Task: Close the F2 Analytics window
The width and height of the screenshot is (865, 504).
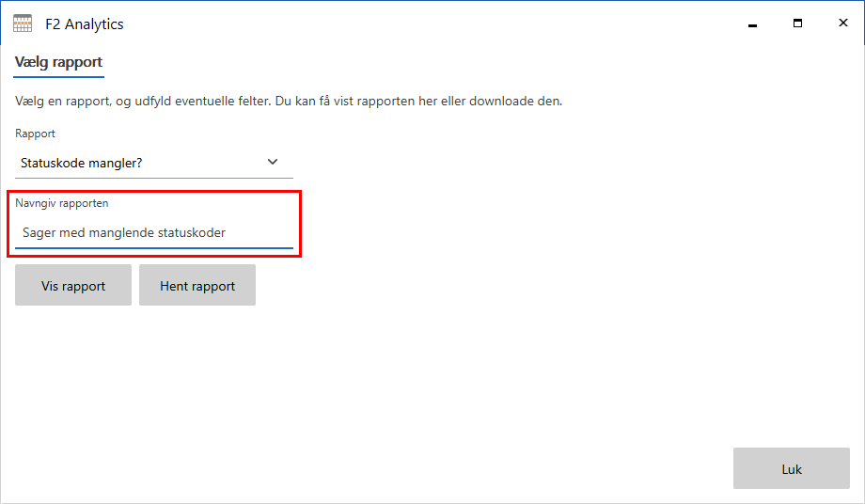Action: [x=842, y=24]
